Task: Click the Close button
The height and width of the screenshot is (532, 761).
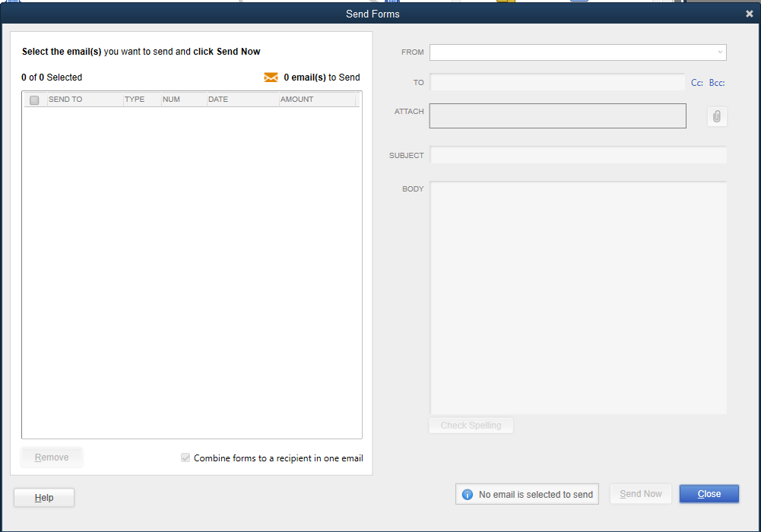Action: [708, 493]
